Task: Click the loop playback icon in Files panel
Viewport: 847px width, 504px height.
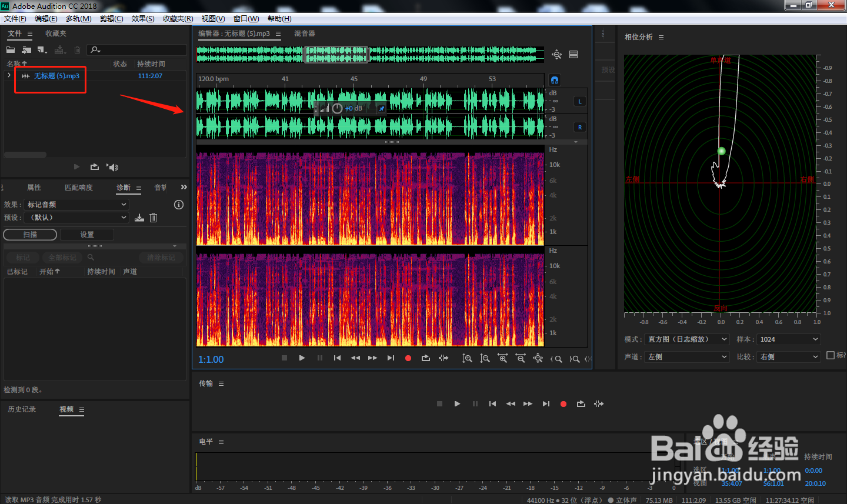Action: pos(95,167)
